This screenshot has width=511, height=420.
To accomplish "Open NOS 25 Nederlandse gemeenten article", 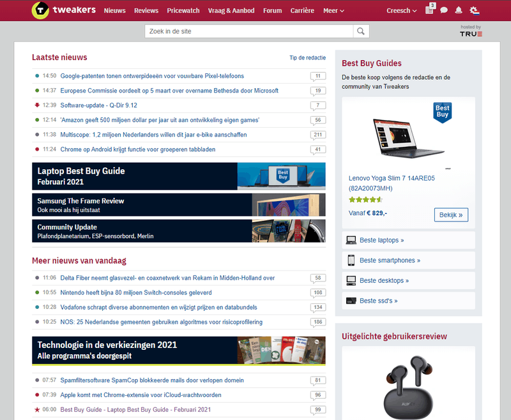I will pos(162,322).
